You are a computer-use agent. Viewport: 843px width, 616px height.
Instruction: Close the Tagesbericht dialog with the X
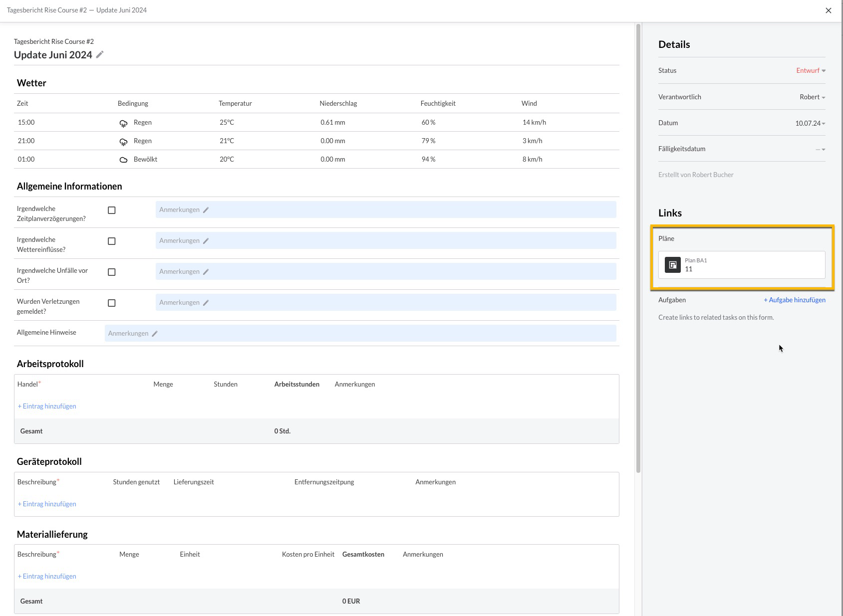click(x=828, y=10)
